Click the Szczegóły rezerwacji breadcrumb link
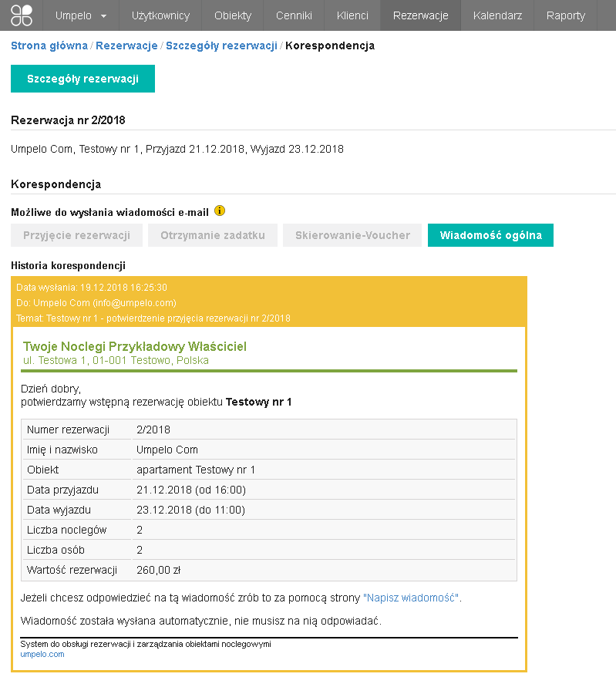 tap(221, 45)
